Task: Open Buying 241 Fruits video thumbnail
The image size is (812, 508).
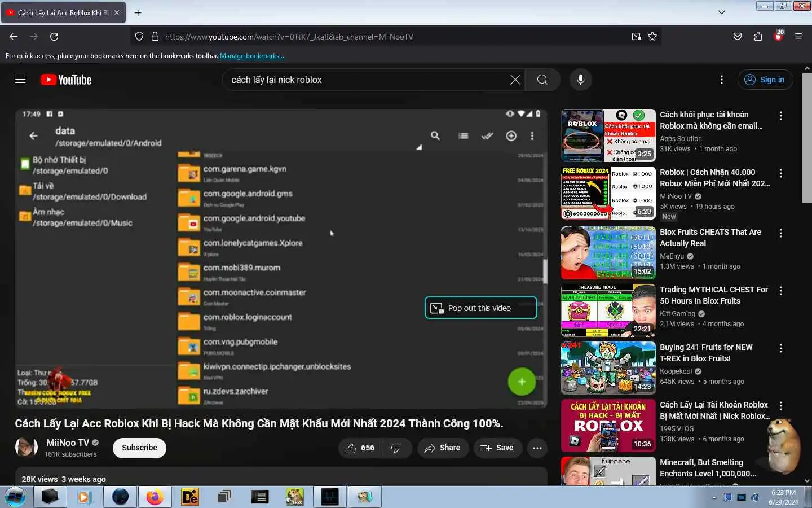Action: [x=608, y=368]
